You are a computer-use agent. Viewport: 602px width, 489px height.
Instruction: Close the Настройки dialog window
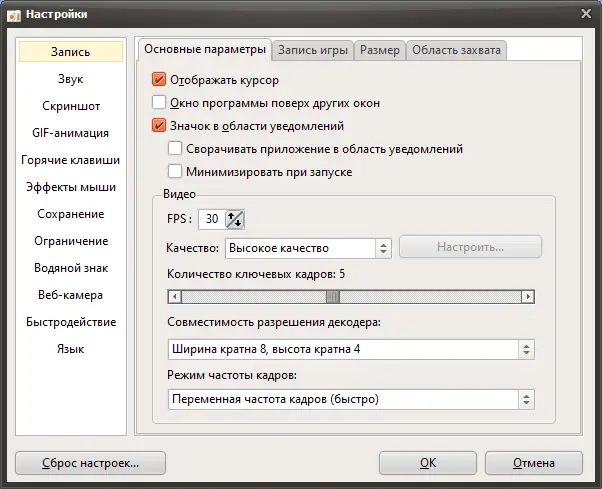click(x=585, y=13)
